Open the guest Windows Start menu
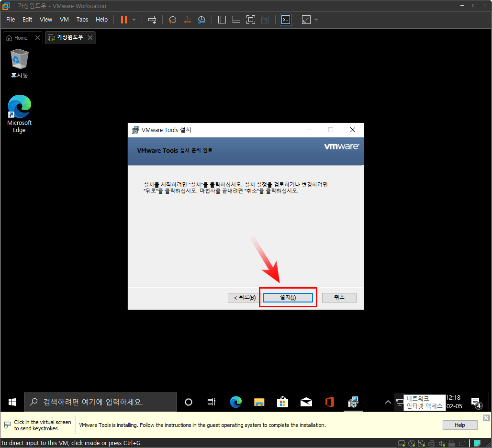The width and height of the screenshot is (492, 448). (x=12, y=402)
